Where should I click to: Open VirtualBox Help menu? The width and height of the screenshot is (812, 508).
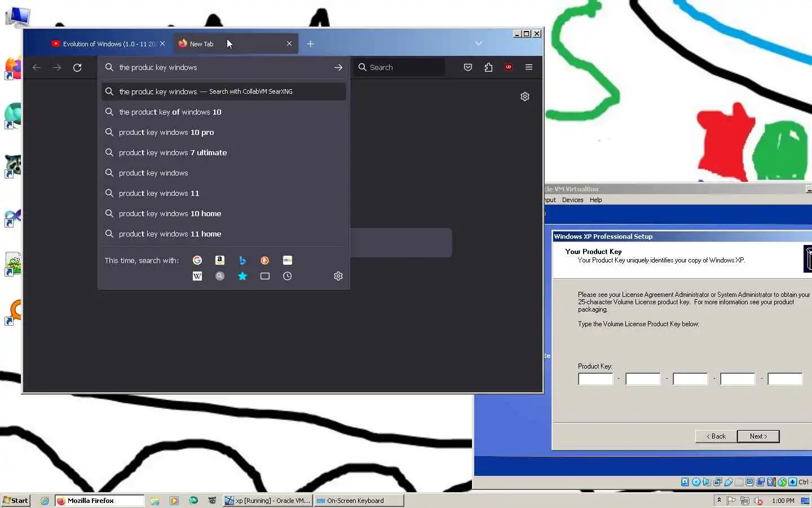[x=595, y=200]
